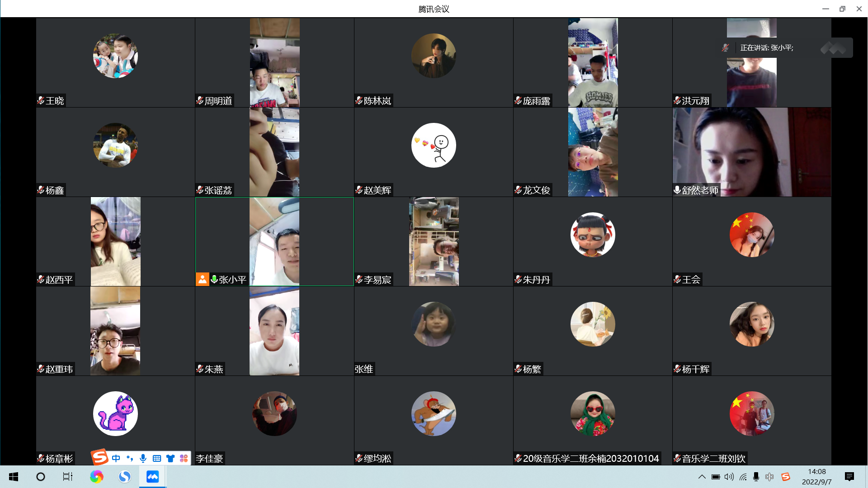Click the 正在讲话 speaker indicator
This screenshot has height=488, width=868.
pyautogui.click(x=766, y=47)
